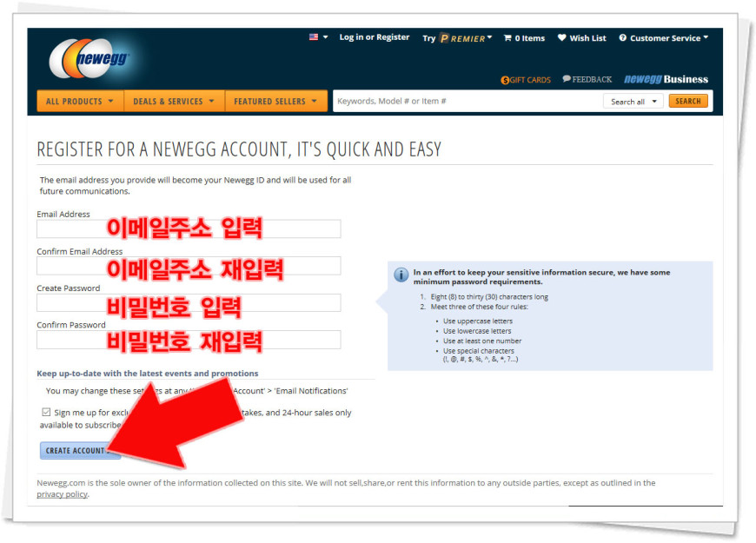The image size is (756, 543).
Task: Click the 'Meet three of these four rules' text
Action: pyautogui.click(x=480, y=307)
